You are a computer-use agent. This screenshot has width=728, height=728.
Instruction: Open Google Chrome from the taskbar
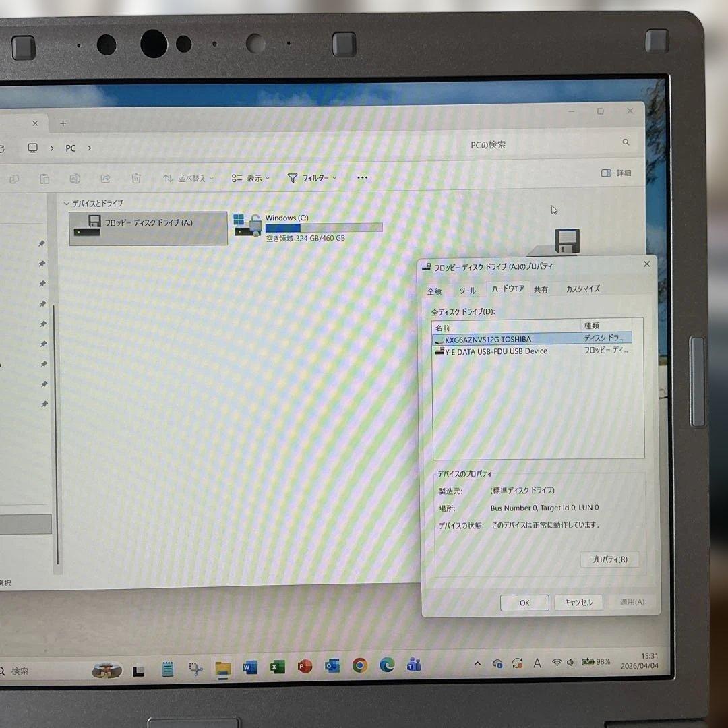coord(360,665)
